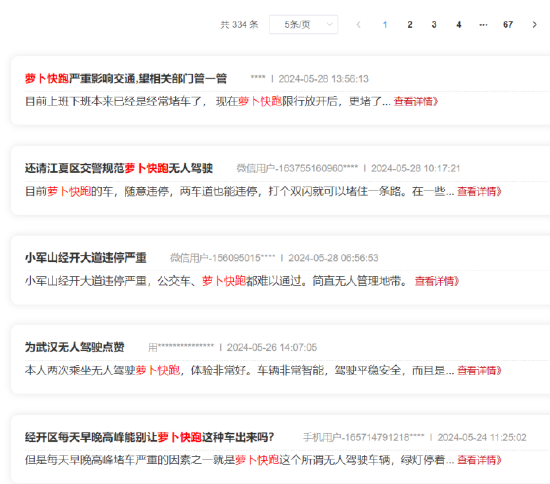Image resolution: width=550 pixels, height=484 pixels.
Task: Click timestamp 2024-05-24 11:25:02
Action: point(482,438)
